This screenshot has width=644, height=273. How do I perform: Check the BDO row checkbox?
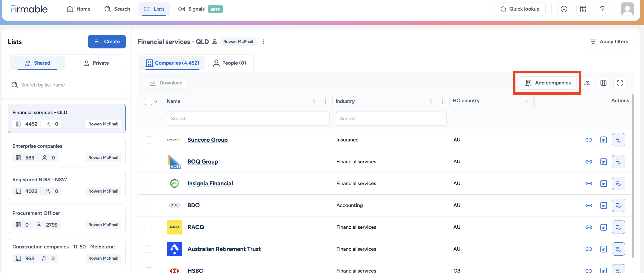point(148,205)
